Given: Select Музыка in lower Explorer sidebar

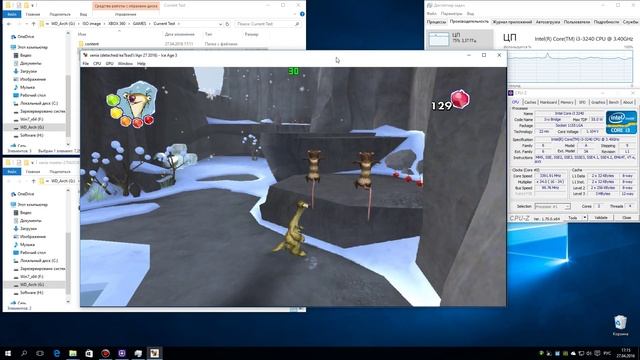Looking at the screenshot, I should [27, 244].
